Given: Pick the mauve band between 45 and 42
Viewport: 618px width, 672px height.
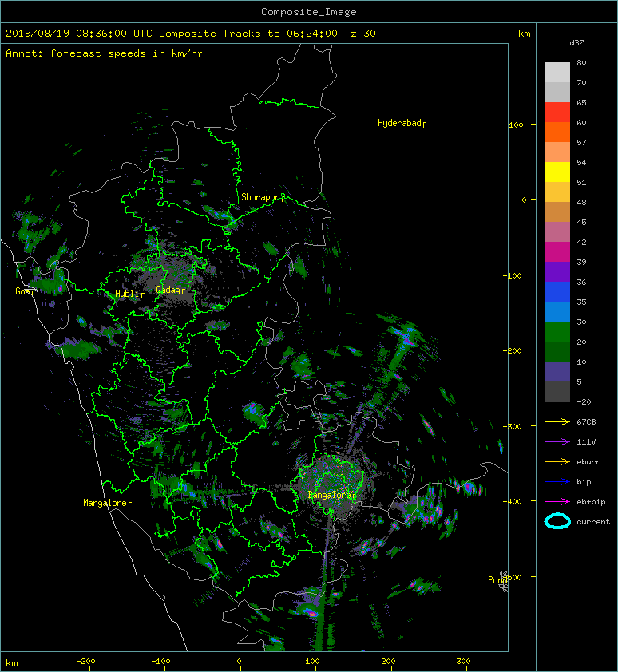Looking at the screenshot, I should click(557, 232).
